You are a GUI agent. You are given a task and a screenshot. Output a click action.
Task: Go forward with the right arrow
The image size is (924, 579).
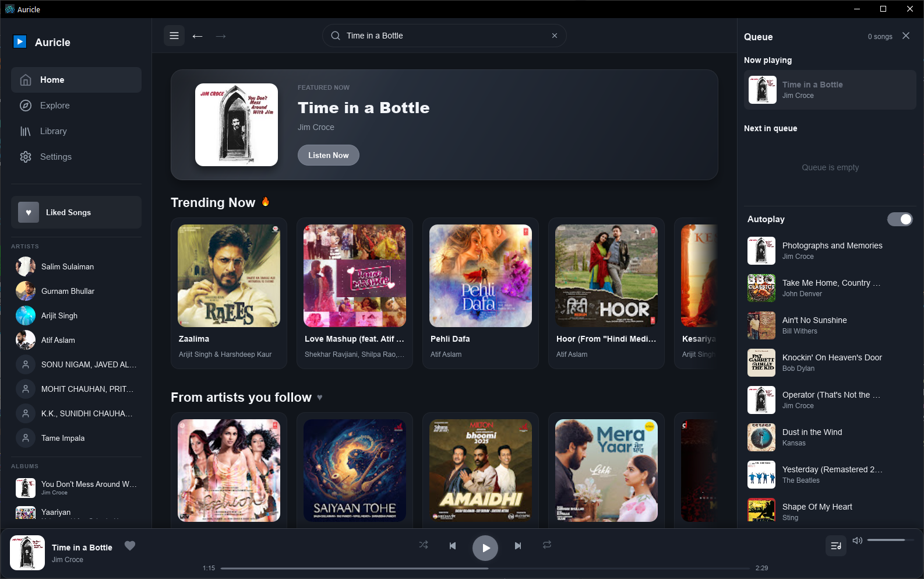(221, 36)
